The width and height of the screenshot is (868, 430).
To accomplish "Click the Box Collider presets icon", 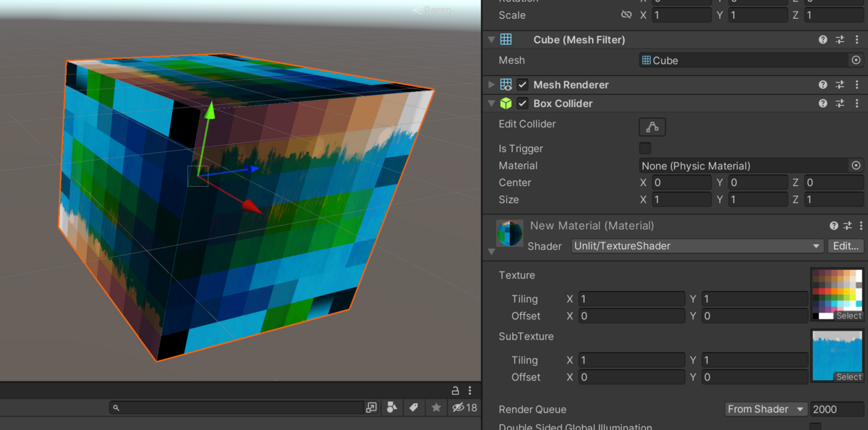I will (x=840, y=103).
